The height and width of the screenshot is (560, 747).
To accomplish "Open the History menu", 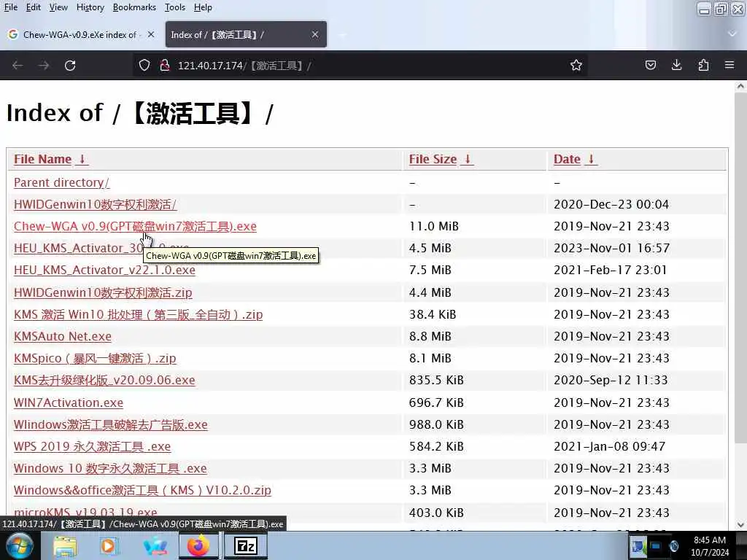I will (x=90, y=7).
